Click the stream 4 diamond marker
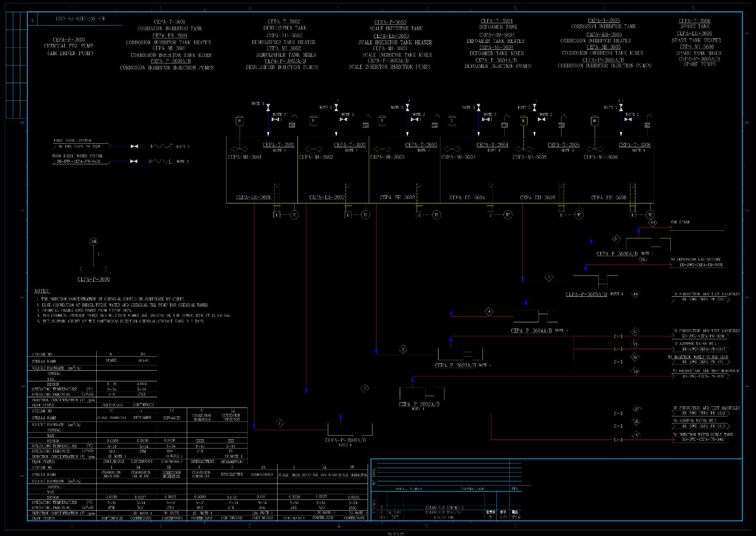Image resolution: width=756 pixels, height=536 pixels. [x=489, y=312]
